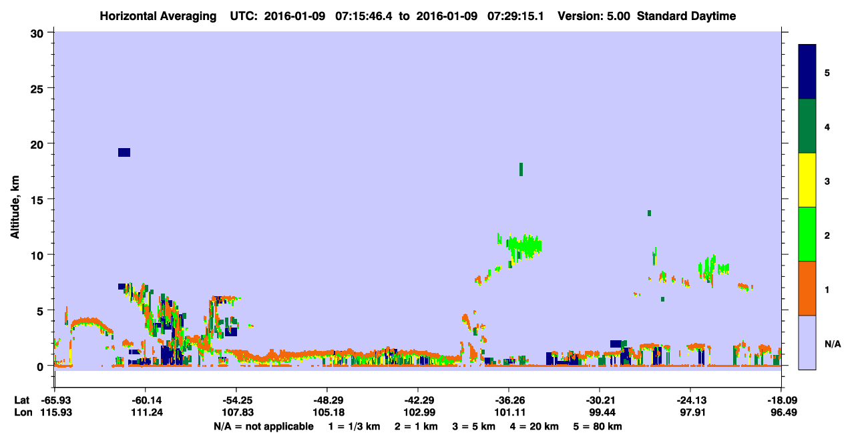
Task: Click the latitude value -30.21
Action: (600, 400)
